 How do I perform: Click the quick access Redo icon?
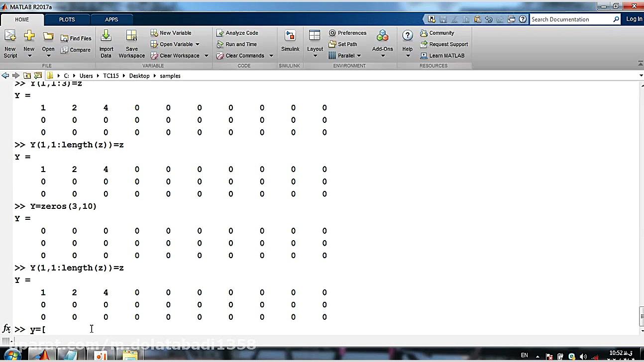click(500, 19)
